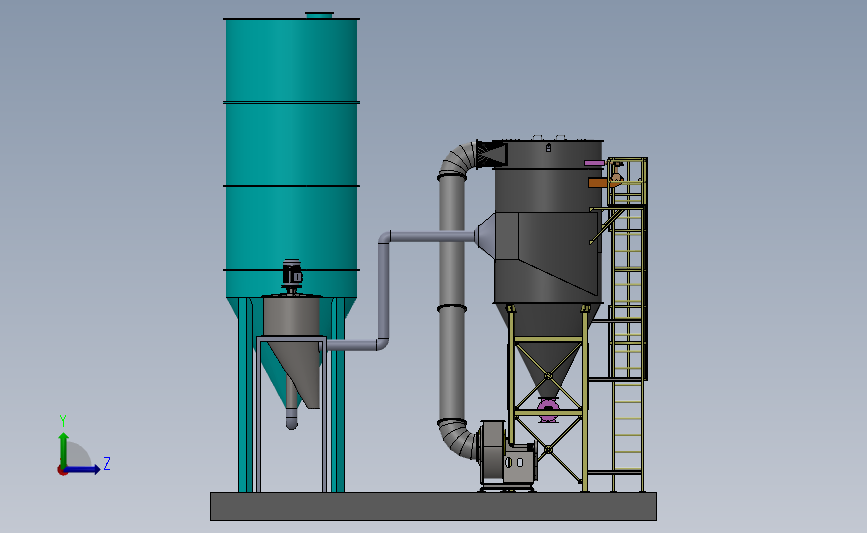Select the small nozzle on the silo roof
Viewport: 867px width, 533px height.
320,15
